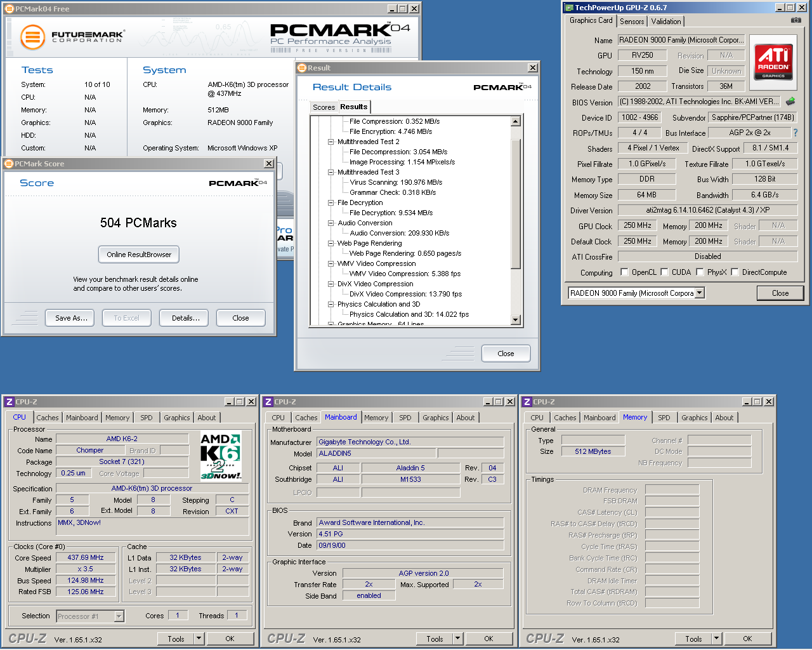812x650 pixels.
Task: Close the Result Details dialog via Close button
Action: pyautogui.click(x=506, y=354)
